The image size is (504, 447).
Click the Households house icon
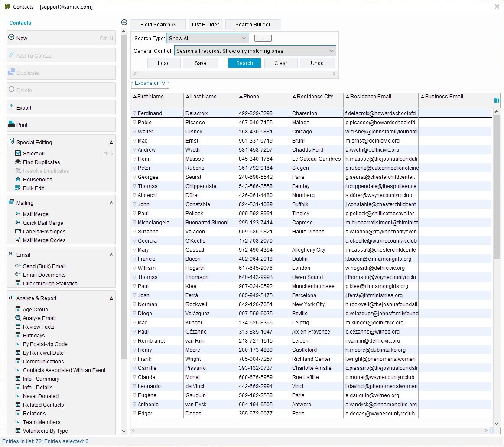pos(18,179)
